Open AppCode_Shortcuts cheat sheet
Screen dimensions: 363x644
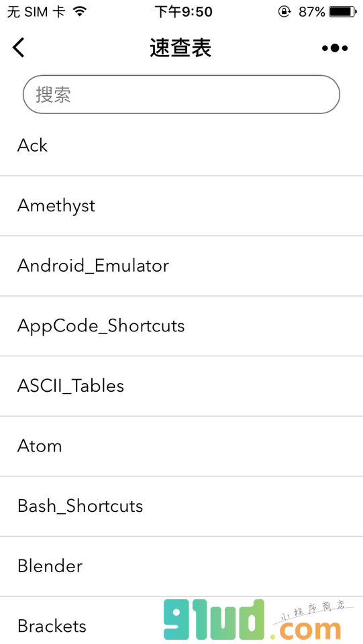click(x=181, y=326)
